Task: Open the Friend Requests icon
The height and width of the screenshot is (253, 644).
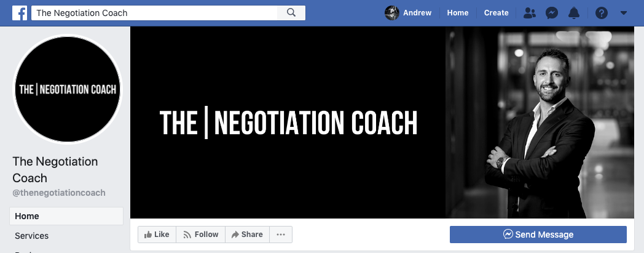Action: 530,13
